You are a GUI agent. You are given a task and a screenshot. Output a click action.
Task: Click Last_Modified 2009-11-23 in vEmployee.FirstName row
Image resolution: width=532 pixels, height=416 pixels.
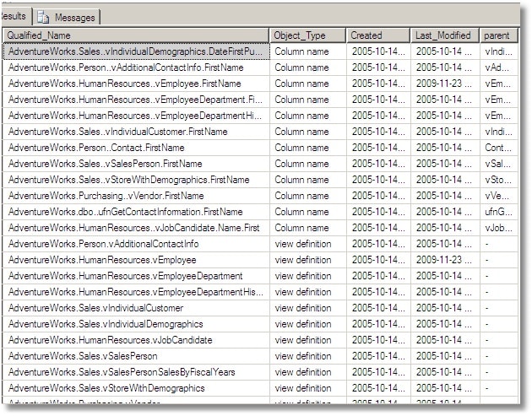[445, 84]
